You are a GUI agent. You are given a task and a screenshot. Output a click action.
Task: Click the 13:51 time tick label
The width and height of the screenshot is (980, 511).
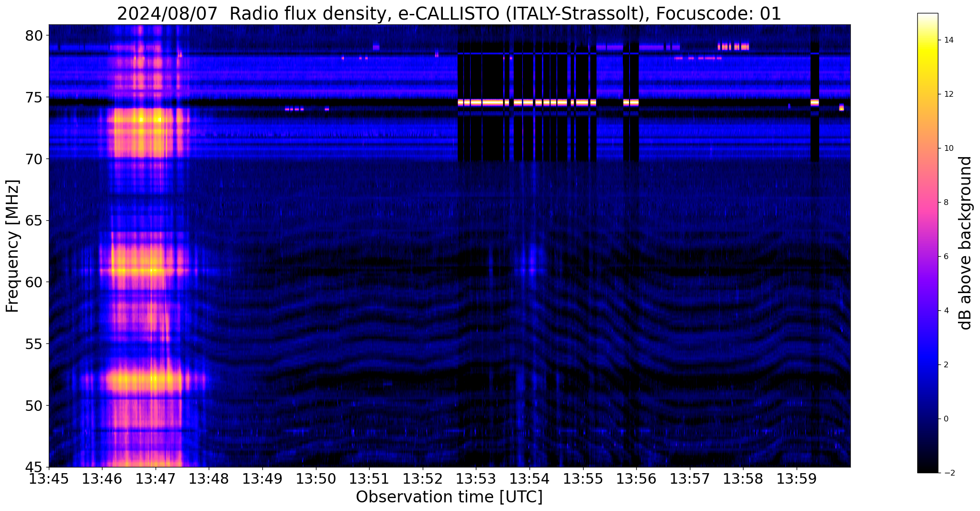[369, 478]
